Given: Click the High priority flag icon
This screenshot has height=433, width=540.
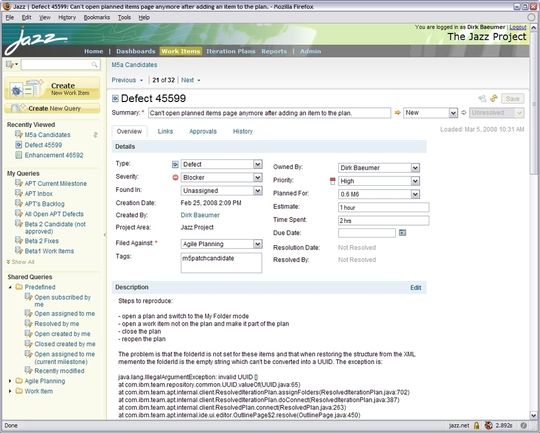Looking at the screenshot, I should point(332,181).
